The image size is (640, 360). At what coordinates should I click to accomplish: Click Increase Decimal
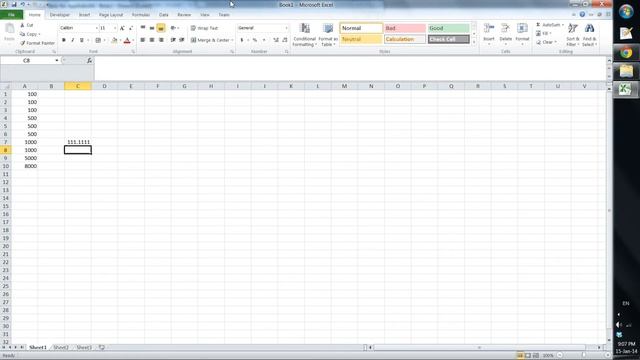(x=276, y=40)
